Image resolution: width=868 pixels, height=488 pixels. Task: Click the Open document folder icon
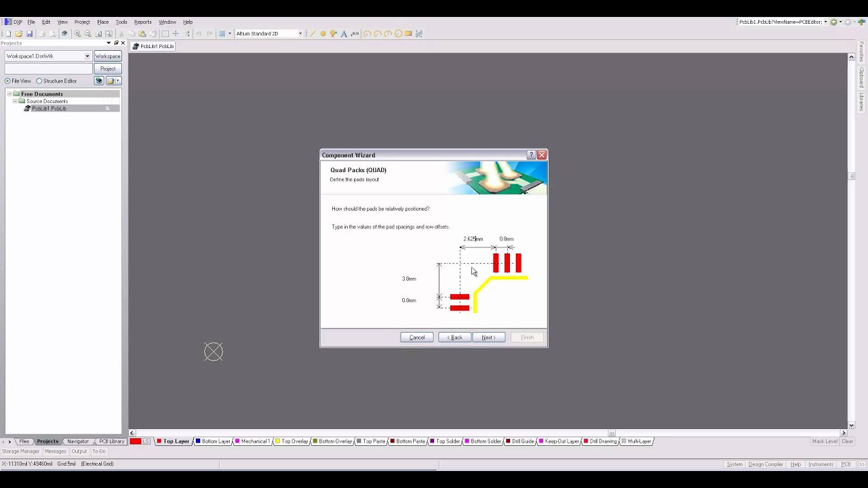pyautogui.click(x=18, y=33)
